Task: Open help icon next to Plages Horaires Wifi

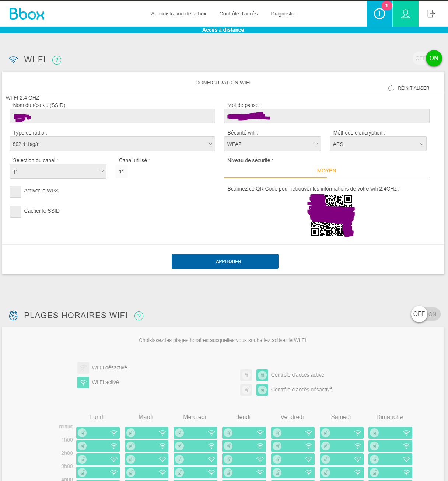Action: tap(139, 316)
